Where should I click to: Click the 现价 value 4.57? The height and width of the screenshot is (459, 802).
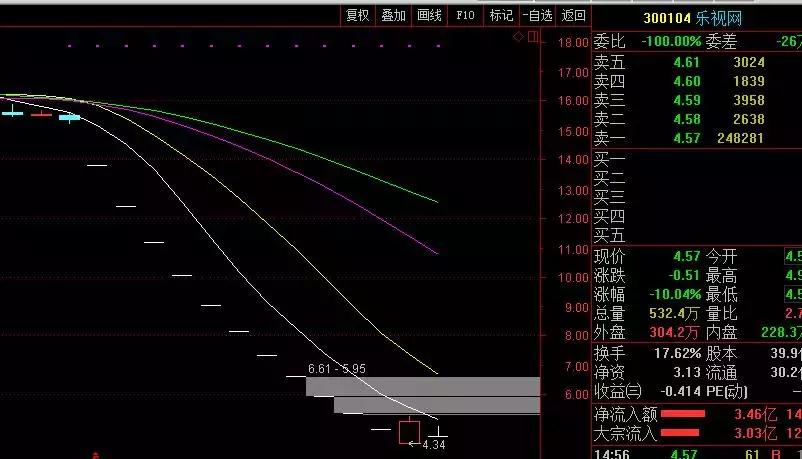[x=686, y=256]
